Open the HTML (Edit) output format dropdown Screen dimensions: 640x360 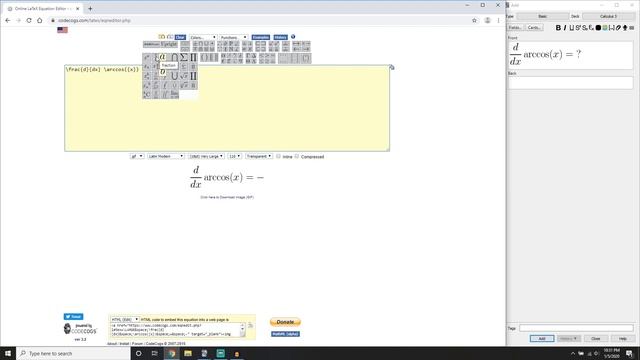[x=125, y=319]
